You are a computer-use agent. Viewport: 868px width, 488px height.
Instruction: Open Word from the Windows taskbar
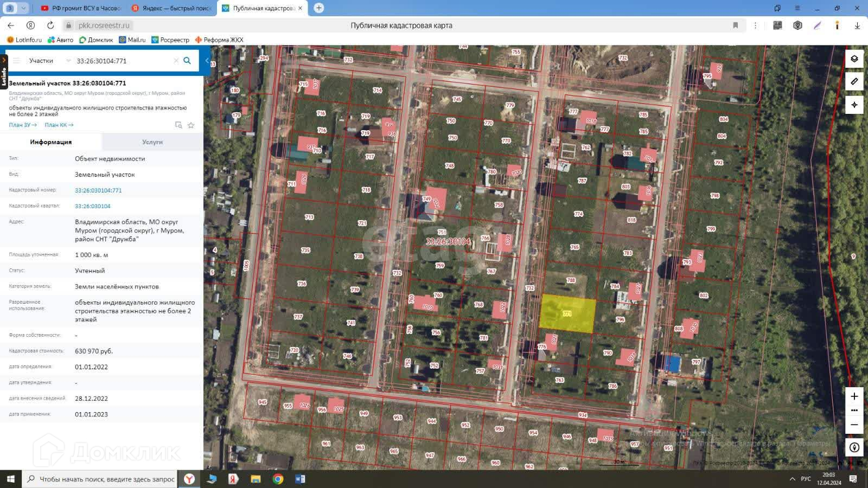300,479
